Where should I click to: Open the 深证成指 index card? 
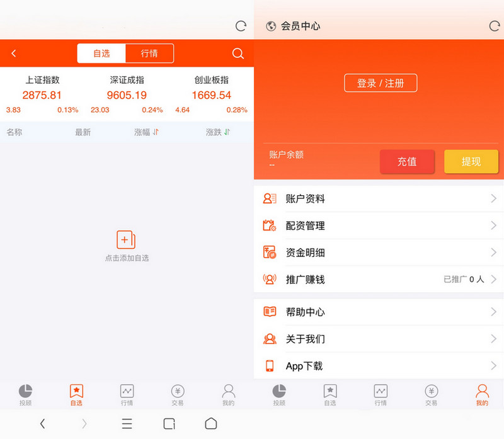(127, 94)
